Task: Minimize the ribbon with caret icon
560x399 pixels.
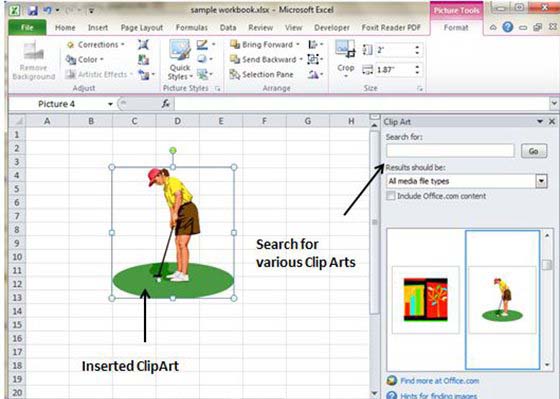Action: pyautogui.click(x=493, y=27)
